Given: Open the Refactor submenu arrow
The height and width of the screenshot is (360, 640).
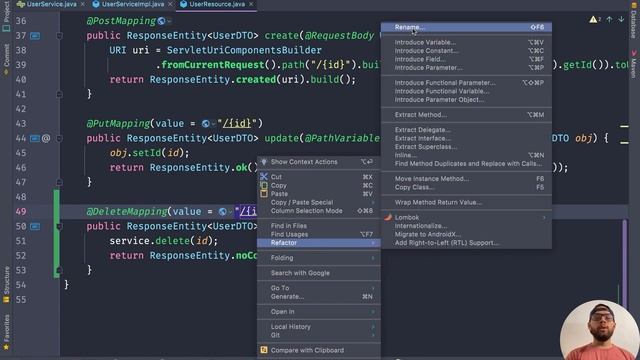Looking at the screenshot, I should click(373, 243).
